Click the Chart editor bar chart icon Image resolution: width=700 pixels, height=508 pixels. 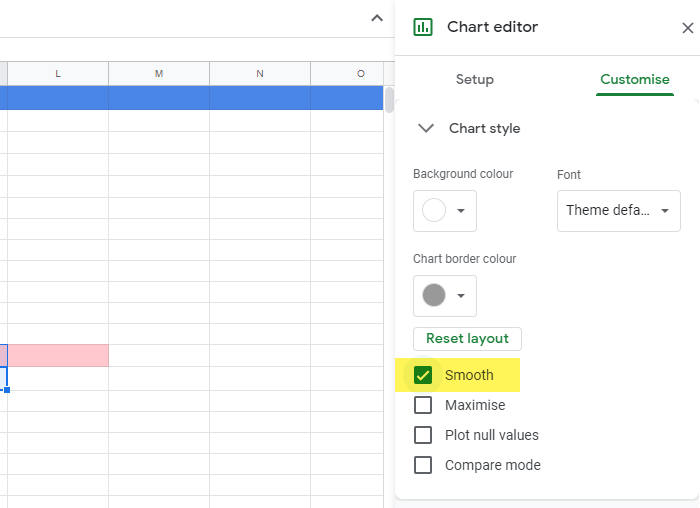[x=422, y=27]
